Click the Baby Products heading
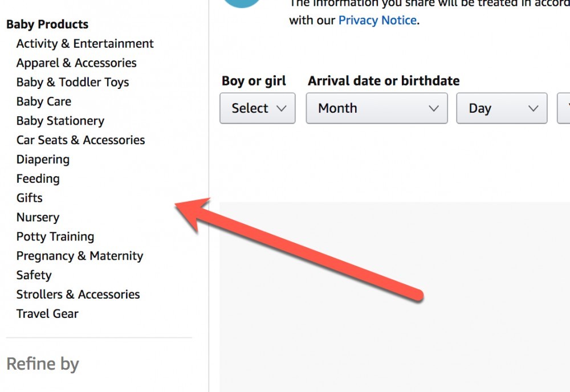This screenshot has width=570, height=392. point(47,24)
